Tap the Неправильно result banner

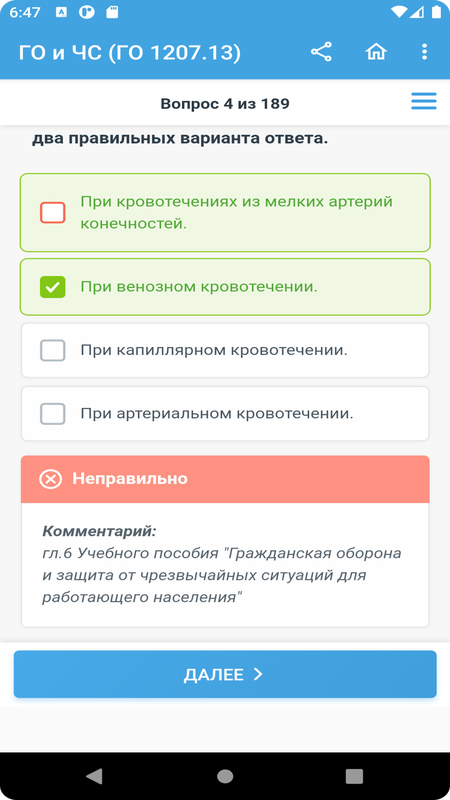(x=225, y=479)
